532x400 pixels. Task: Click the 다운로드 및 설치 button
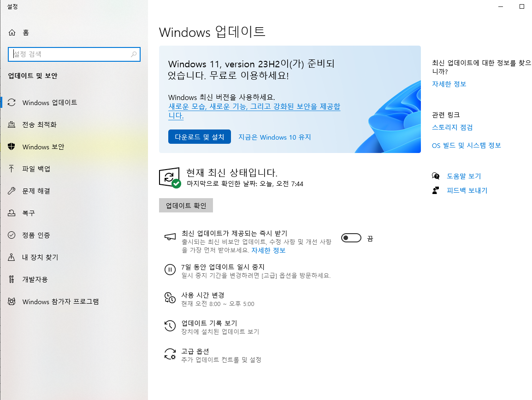(x=200, y=137)
